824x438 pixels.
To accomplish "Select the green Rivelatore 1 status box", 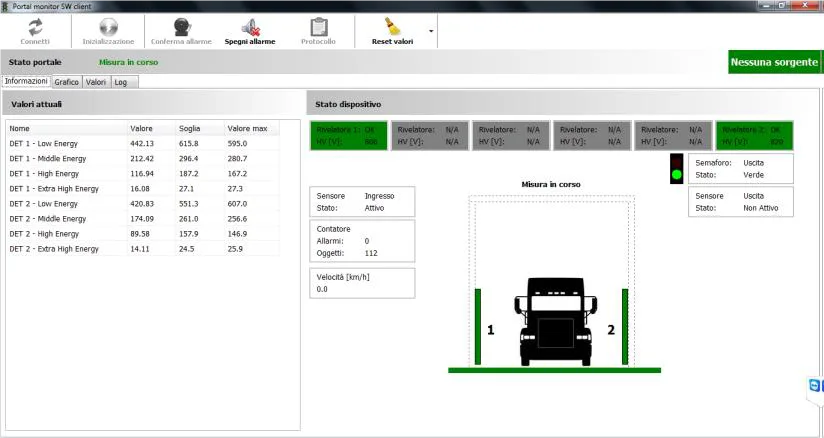I will click(348, 136).
